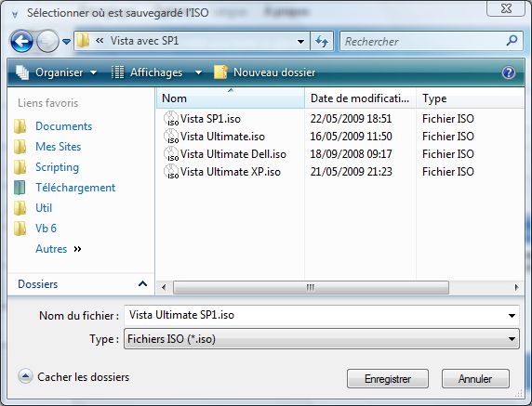Open the address bar path dropdown

[x=300, y=42]
